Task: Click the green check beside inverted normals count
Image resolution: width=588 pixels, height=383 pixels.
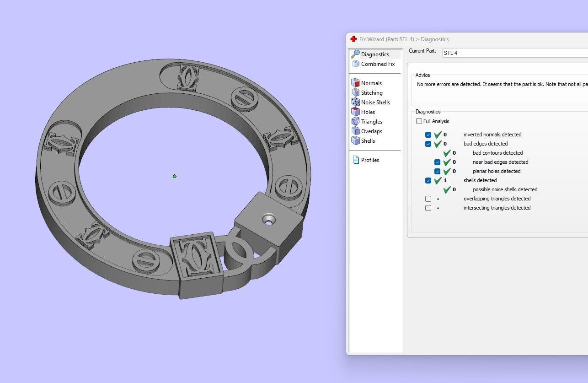Action: pyautogui.click(x=438, y=135)
